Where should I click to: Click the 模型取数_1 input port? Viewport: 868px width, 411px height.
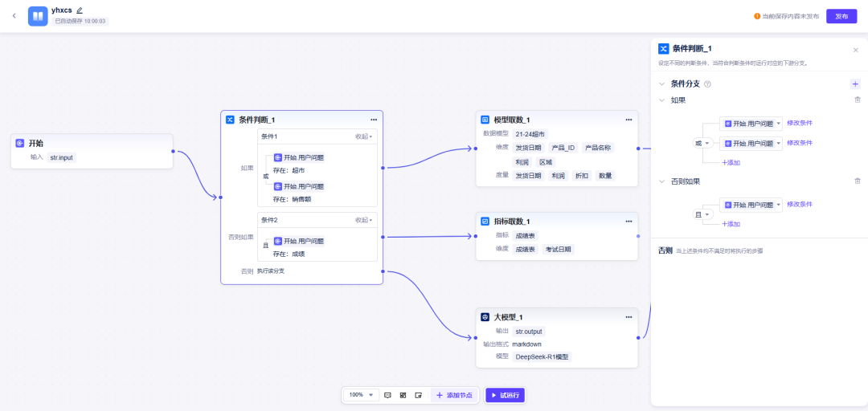476,149
